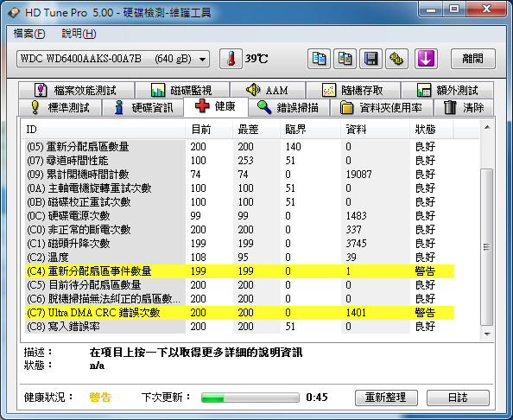Select row (C0) 非正常的斷電次數
513x420 pixels.
(x=239, y=230)
